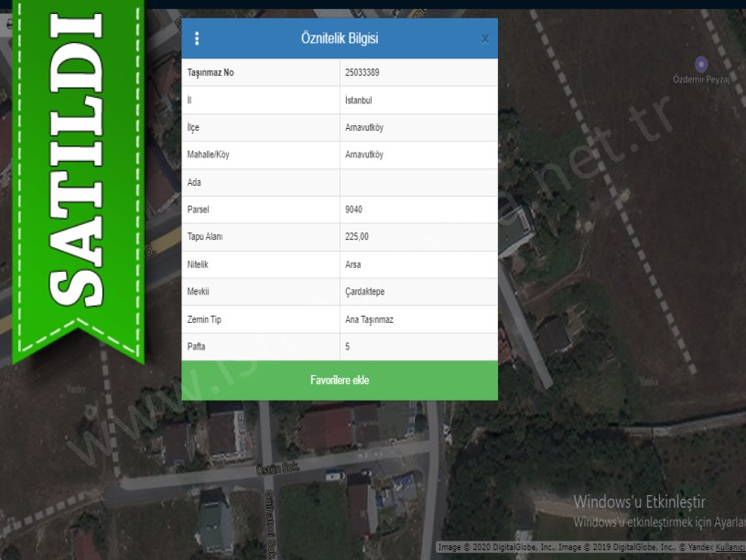746x560 pixels.
Task: Click the Nitelik value Arsa
Action: click(x=353, y=264)
